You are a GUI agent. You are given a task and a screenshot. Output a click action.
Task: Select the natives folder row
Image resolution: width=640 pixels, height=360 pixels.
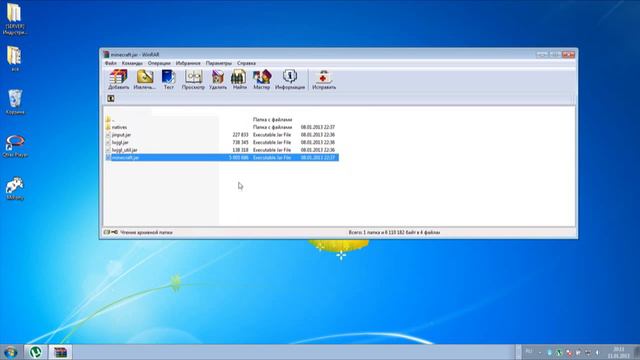(x=222, y=127)
